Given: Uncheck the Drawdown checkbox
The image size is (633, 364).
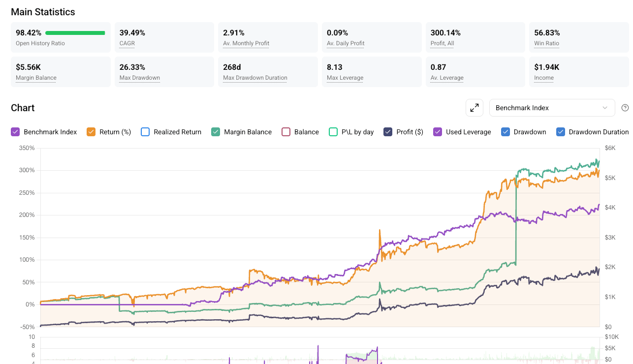Looking at the screenshot, I should point(506,132).
